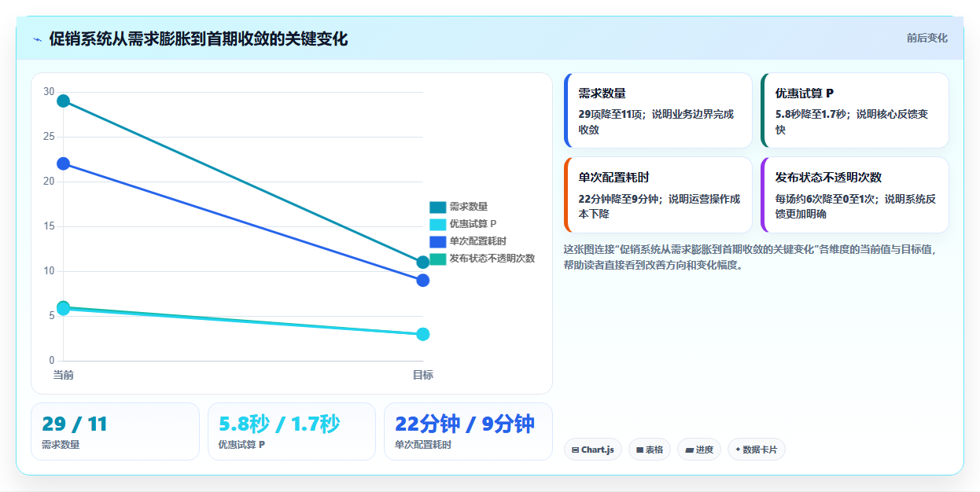Click the 发布状态不透明次数 legend label

492,259
